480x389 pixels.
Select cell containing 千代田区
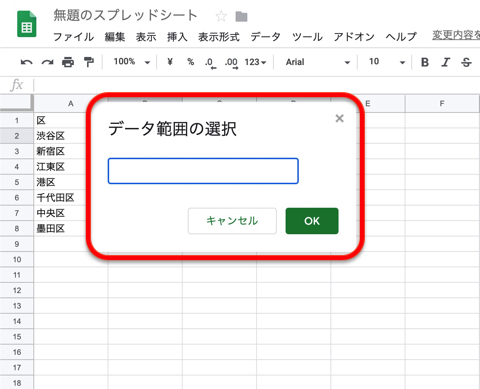71,198
